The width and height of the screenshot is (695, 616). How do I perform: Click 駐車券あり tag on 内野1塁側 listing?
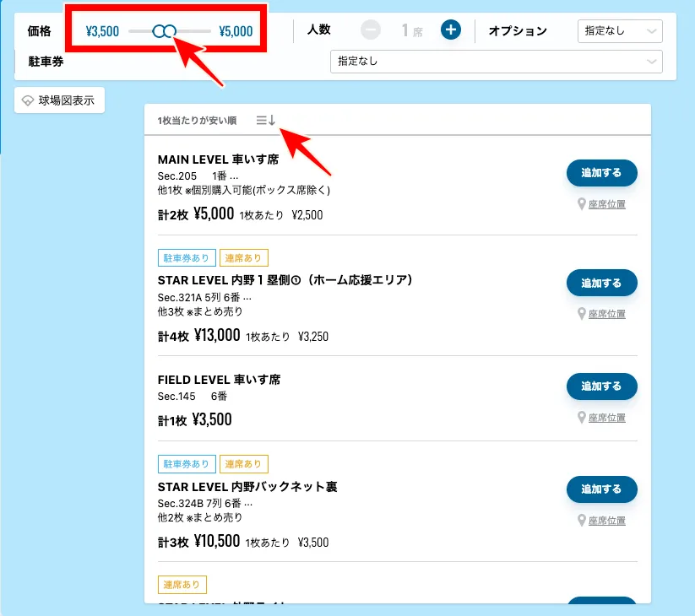tap(186, 257)
